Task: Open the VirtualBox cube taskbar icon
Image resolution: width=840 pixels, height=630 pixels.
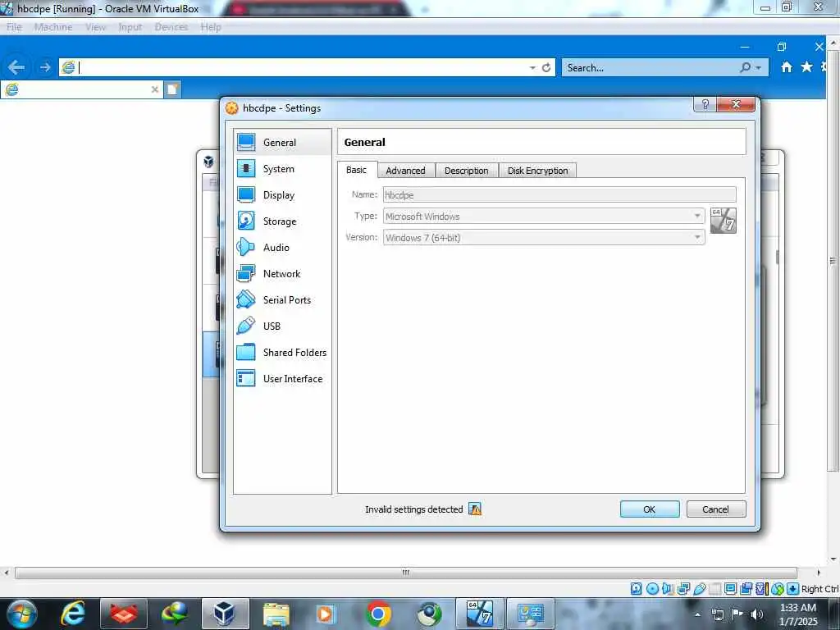Action: 225,614
